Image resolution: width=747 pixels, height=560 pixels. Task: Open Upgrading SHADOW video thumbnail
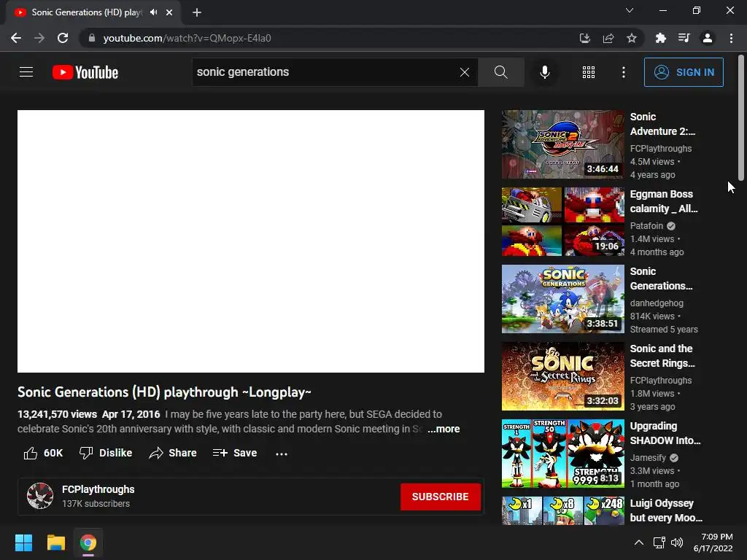(x=562, y=454)
